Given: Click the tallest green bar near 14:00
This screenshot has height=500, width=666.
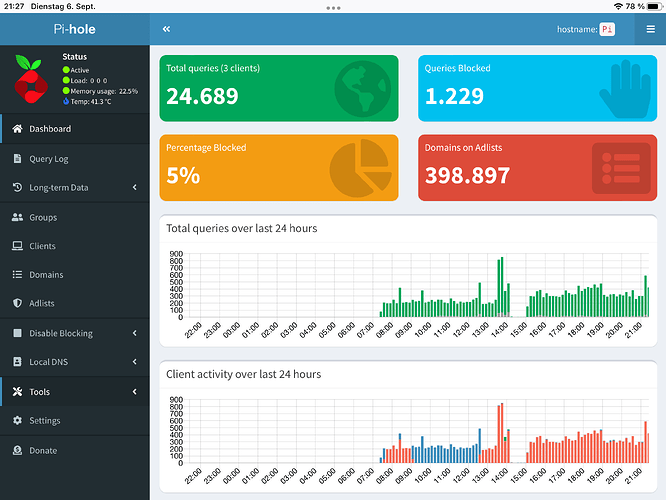Looking at the screenshot, I should tap(501, 287).
